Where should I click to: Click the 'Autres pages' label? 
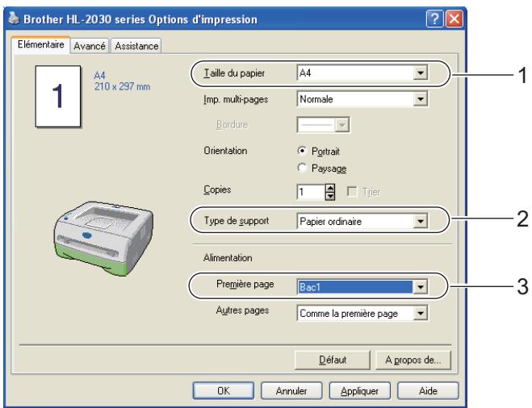(x=243, y=310)
